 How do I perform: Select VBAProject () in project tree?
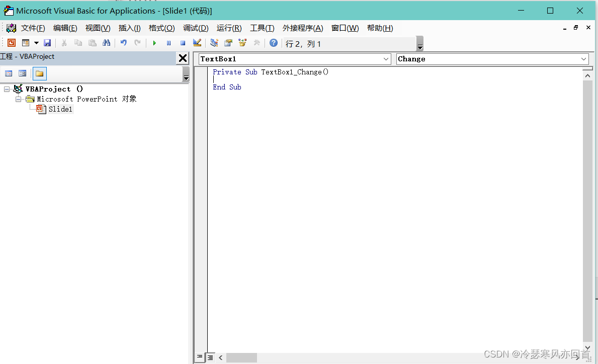(54, 89)
